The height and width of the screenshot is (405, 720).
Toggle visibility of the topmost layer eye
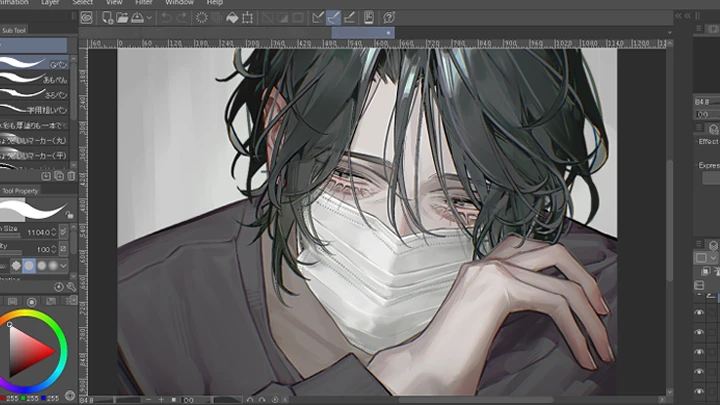(699, 312)
